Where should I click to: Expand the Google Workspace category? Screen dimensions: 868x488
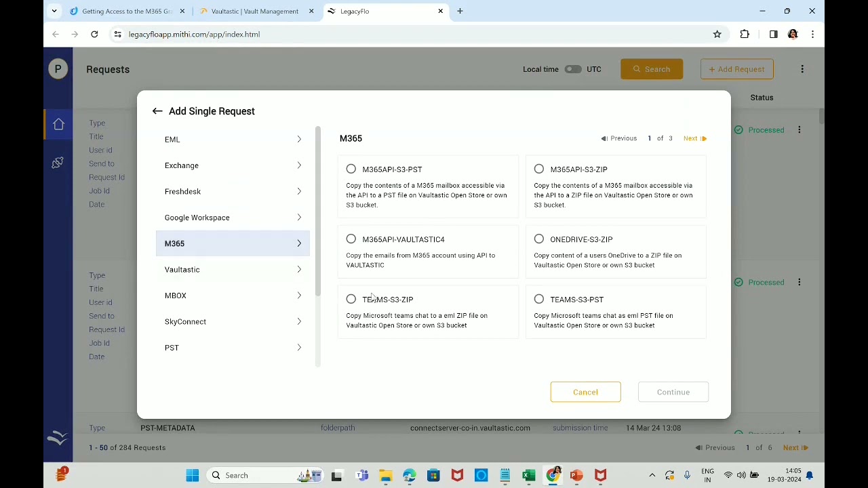[233, 218]
